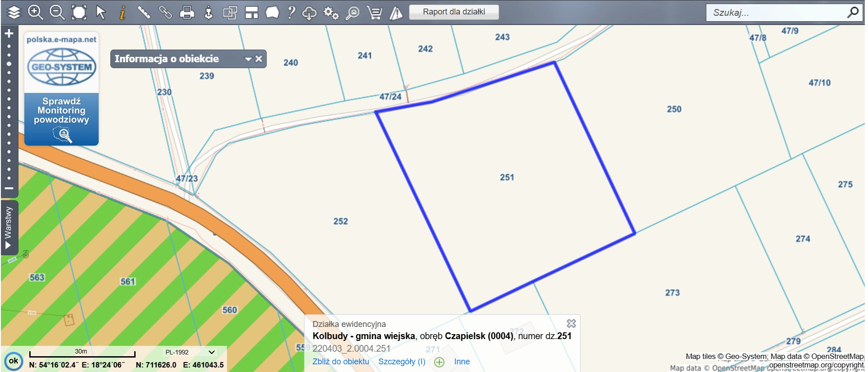The width and height of the screenshot is (868, 372).
Task: Open the Inne menu in parcel popup
Action: (x=462, y=362)
